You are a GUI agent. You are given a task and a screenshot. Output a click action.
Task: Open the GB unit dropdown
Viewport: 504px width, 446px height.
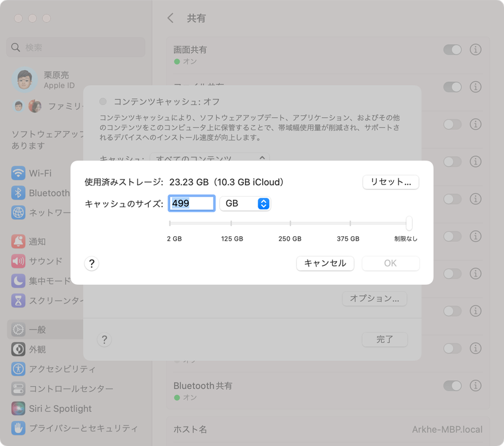click(245, 203)
